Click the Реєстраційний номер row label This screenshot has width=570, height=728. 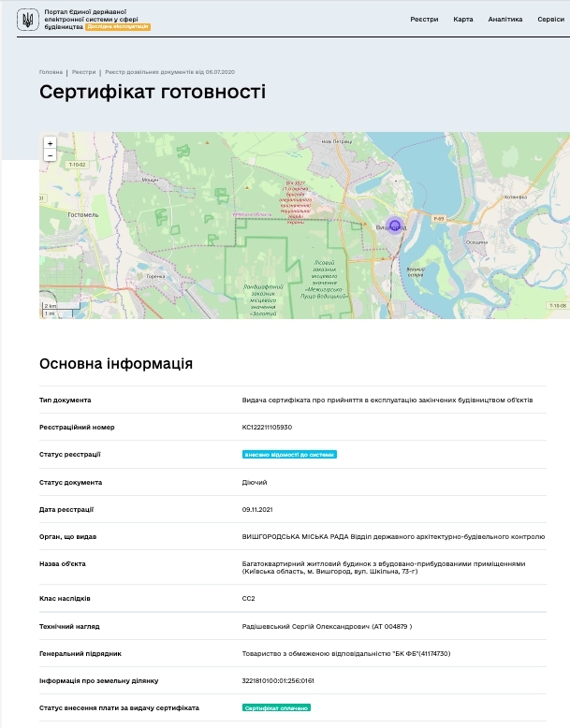[x=77, y=427]
